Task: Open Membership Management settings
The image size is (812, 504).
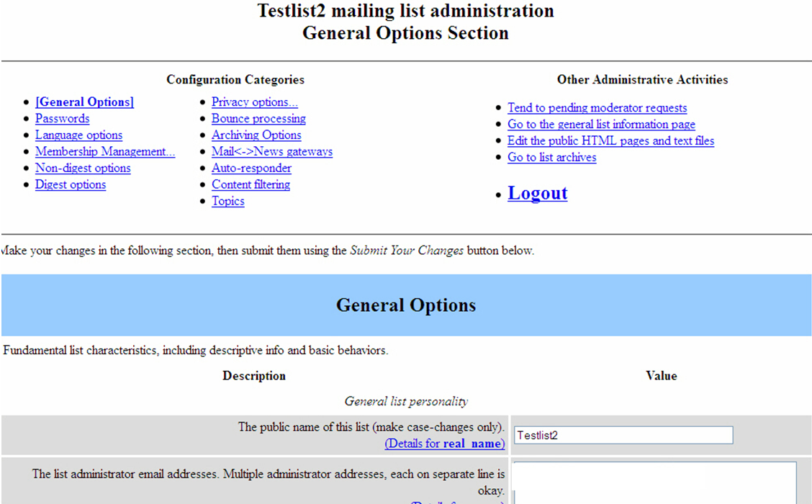Action: [104, 152]
